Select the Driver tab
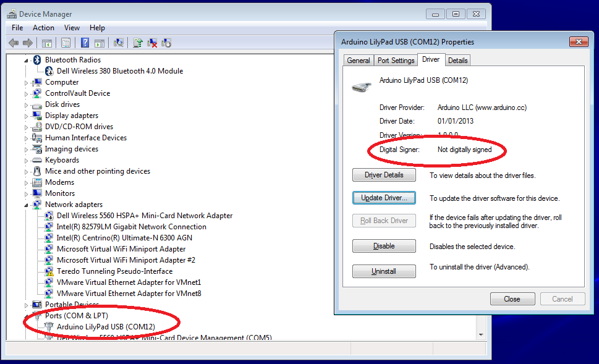The image size is (599, 364). coord(431,59)
